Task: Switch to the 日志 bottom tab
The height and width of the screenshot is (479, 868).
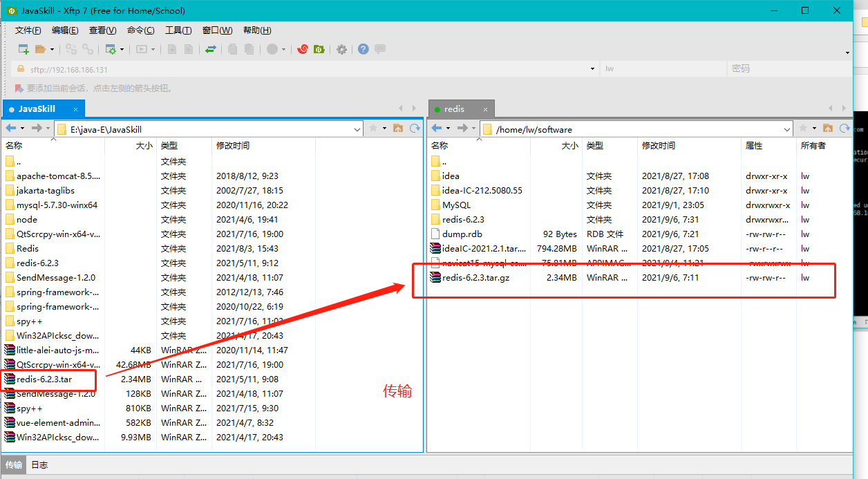Action: pos(39,465)
